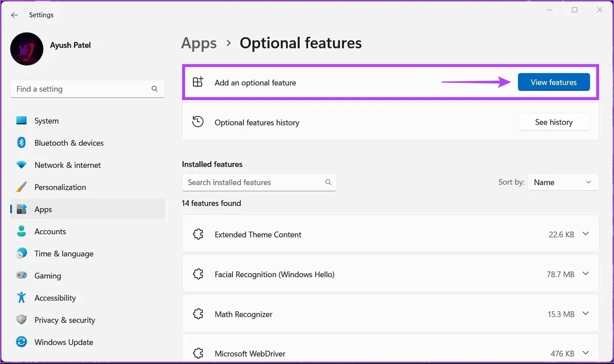Click the Network & internet Wi-Fi icon
The image size is (614, 364).
click(x=21, y=165)
